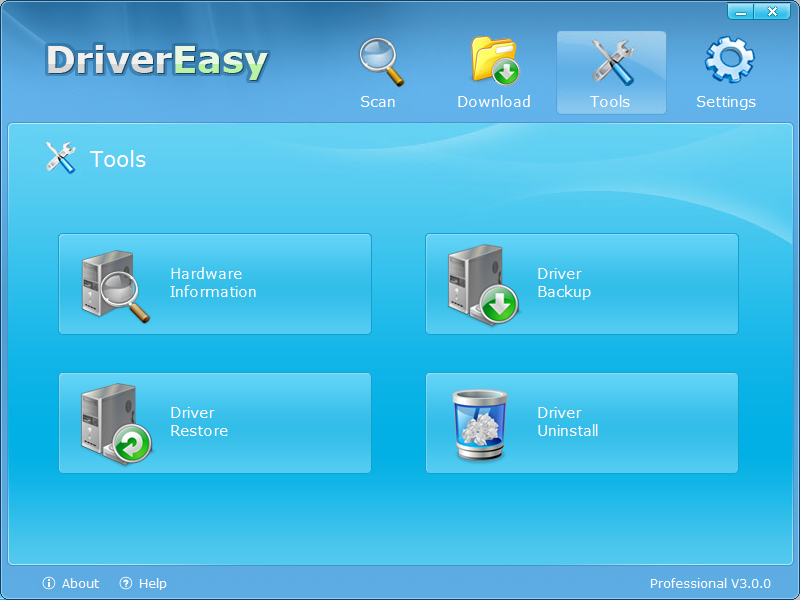Click the Settings gear icon
The image size is (800, 600).
point(729,59)
